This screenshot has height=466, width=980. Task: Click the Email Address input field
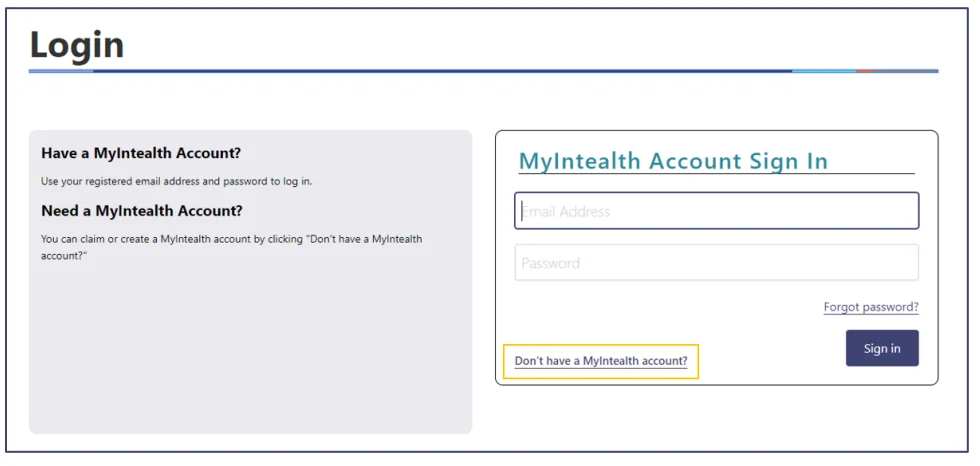click(x=716, y=211)
